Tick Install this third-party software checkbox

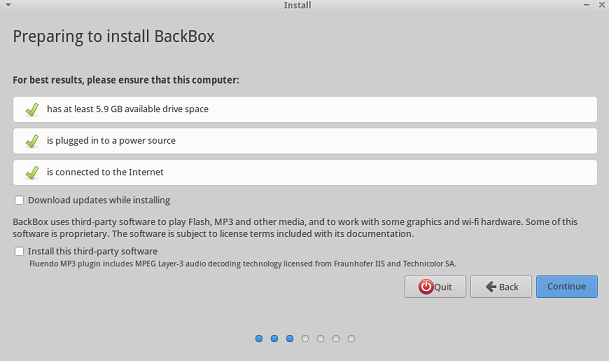click(x=19, y=251)
